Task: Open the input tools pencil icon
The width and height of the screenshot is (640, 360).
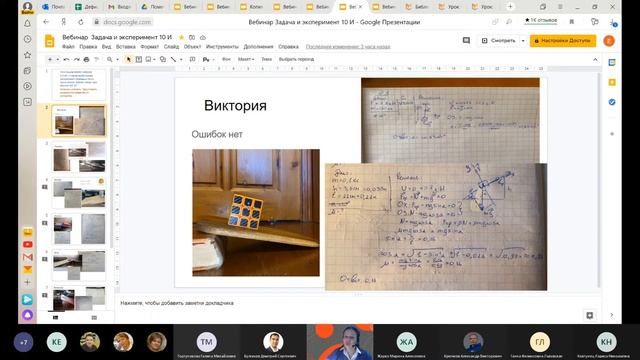Action: (x=206, y=60)
